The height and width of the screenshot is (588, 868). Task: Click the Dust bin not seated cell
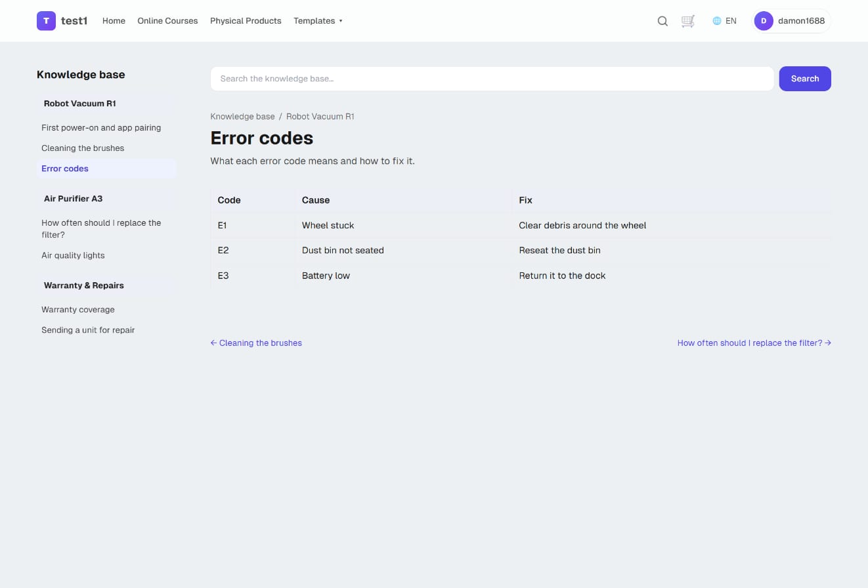pos(404,250)
